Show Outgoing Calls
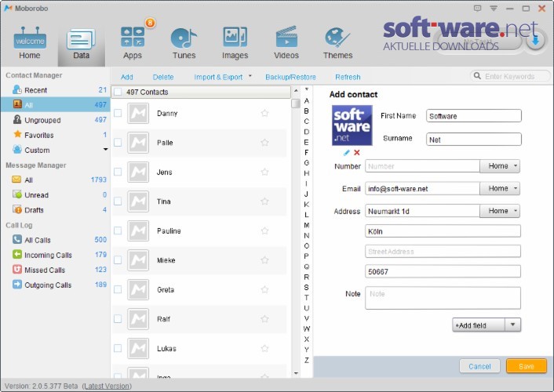The height and width of the screenshot is (392, 554). [56, 285]
